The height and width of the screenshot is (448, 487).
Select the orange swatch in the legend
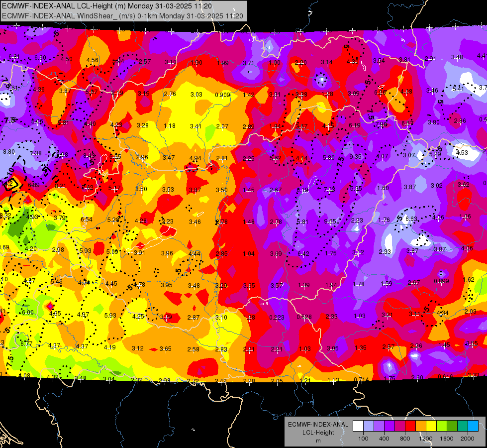(420, 426)
